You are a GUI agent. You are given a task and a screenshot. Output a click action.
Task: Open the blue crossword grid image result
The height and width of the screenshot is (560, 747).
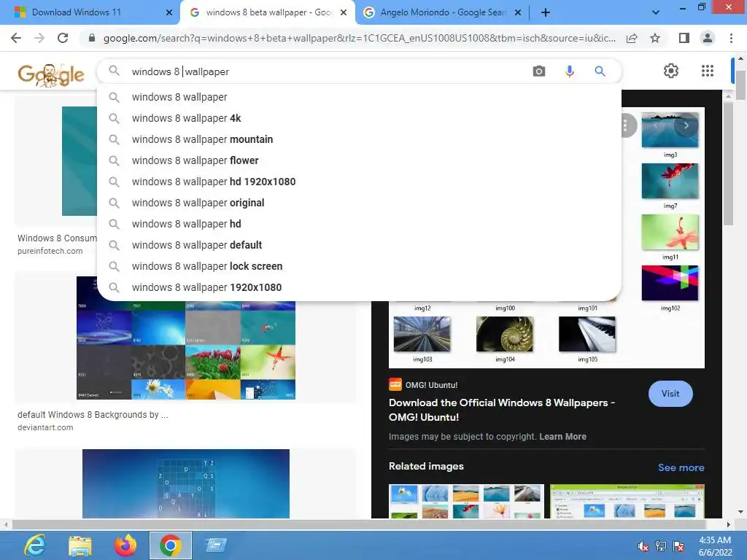pos(186,483)
